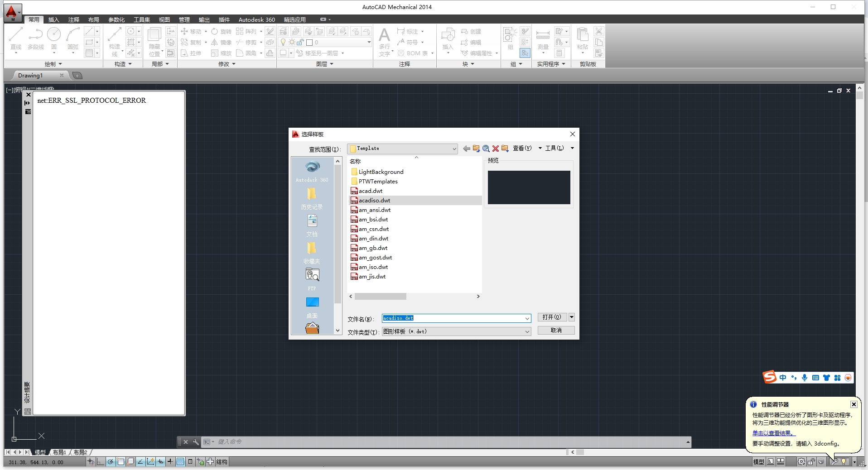
Task: Click the horizontal scrollbar under the file list
Action: click(381, 297)
